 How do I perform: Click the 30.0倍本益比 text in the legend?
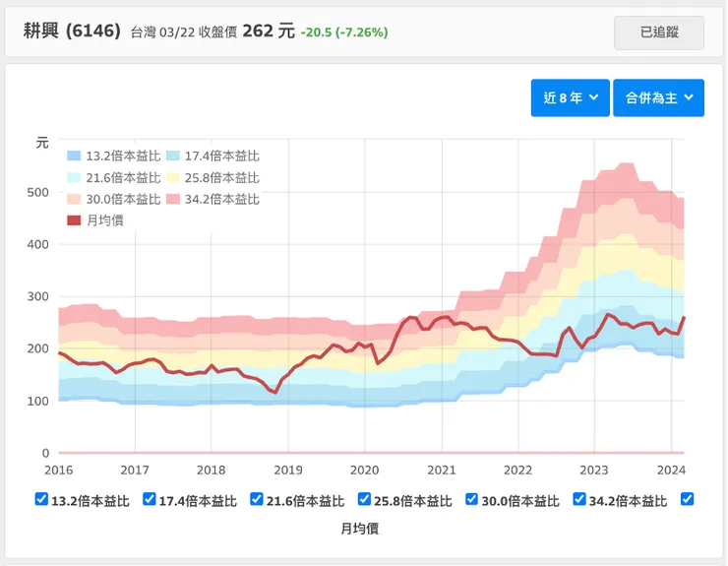[x=123, y=199]
